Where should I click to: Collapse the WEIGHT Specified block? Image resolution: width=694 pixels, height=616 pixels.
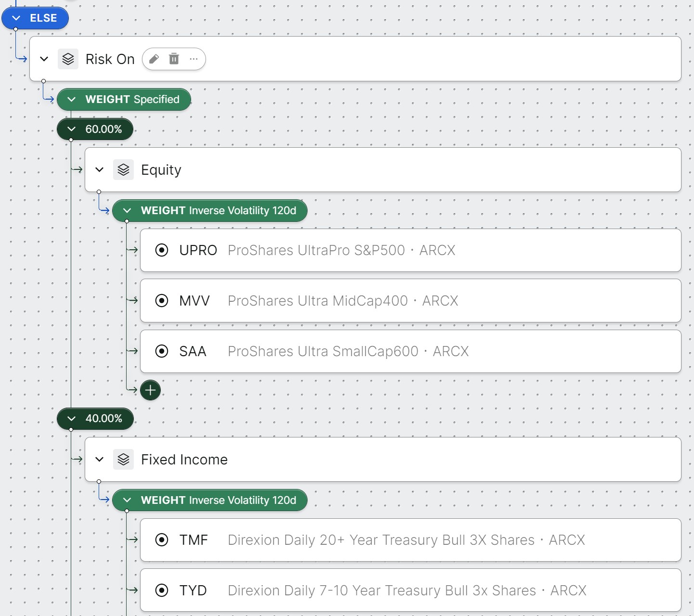coord(72,100)
